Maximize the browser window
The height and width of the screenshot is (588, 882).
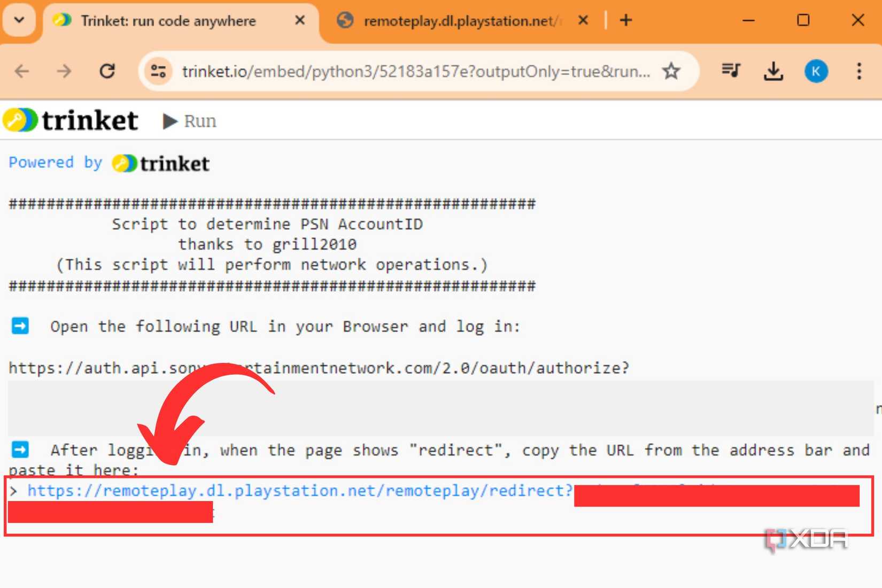coord(803,20)
